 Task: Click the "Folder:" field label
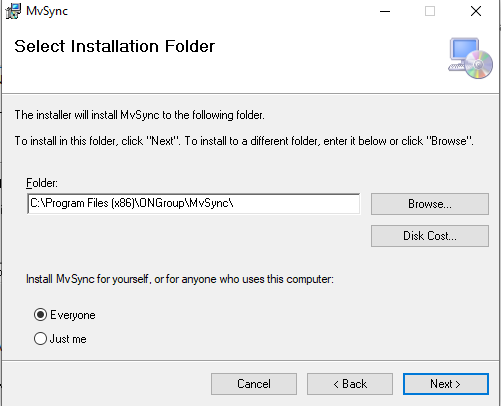coord(42,183)
